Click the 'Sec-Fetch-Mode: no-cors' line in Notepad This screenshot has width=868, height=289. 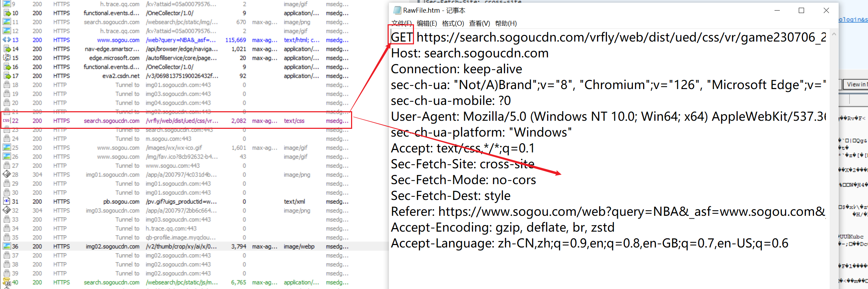pyautogui.click(x=463, y=180)
